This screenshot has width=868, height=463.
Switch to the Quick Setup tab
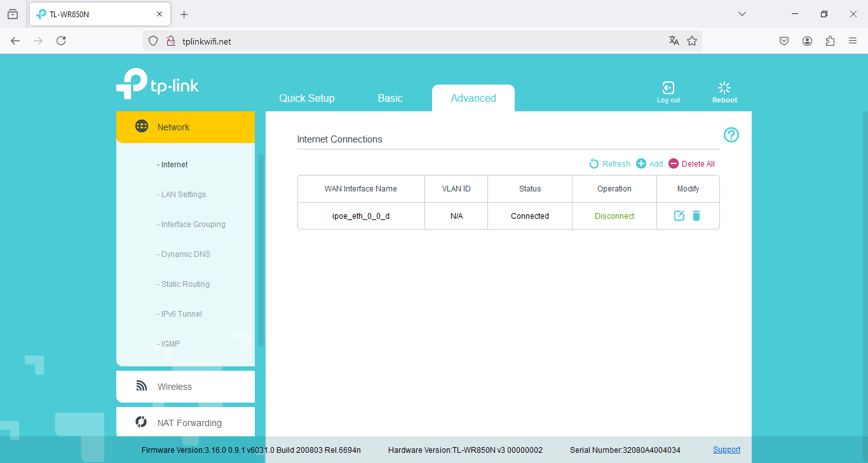point(307,98)
